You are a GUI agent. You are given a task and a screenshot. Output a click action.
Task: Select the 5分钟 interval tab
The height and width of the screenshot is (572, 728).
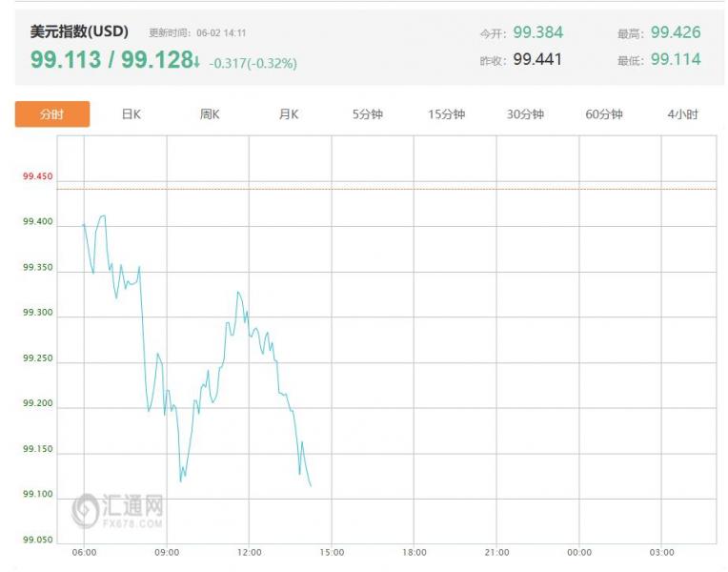[367, 113]
